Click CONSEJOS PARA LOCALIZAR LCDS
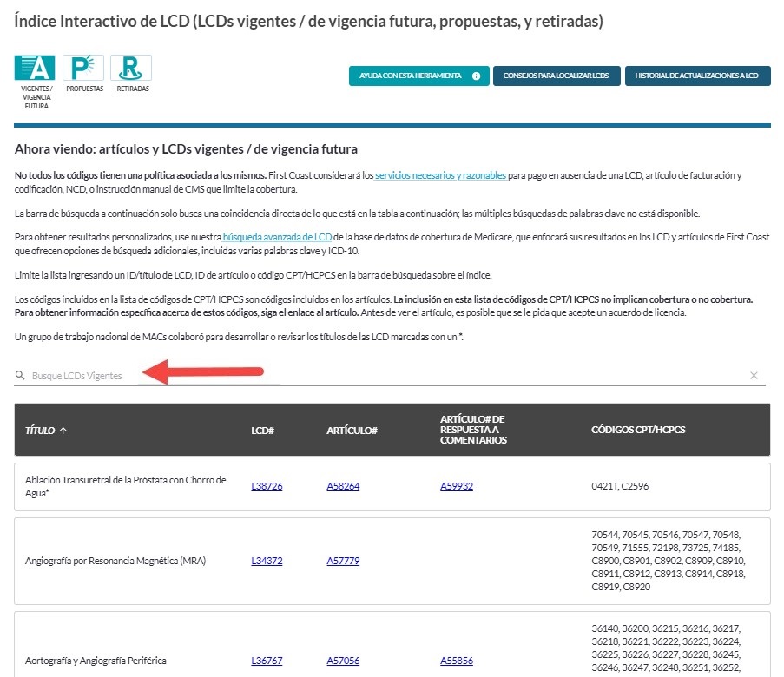784x677 pixels. click(x=556, y=76)
